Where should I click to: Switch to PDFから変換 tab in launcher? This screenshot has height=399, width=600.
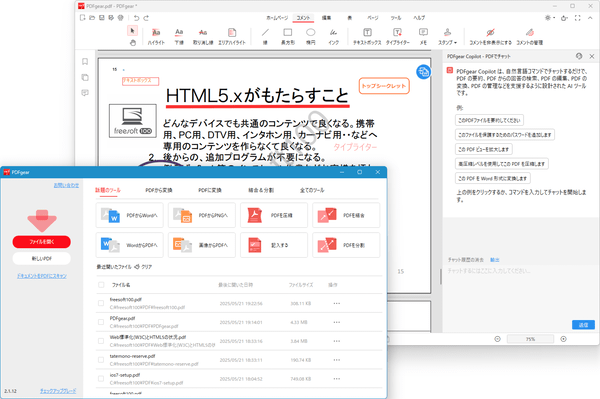click(x=159, y=190)
